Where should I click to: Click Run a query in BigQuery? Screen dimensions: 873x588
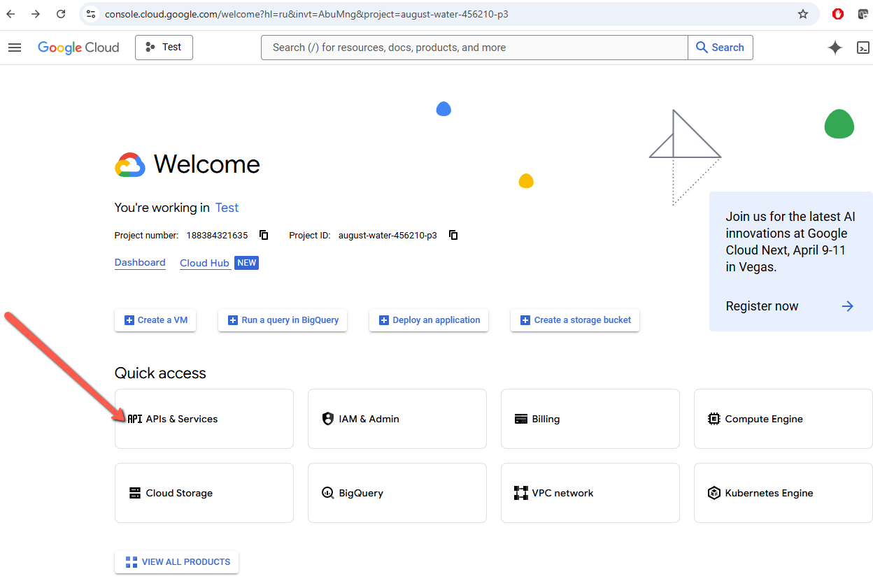tap(283, 320)
